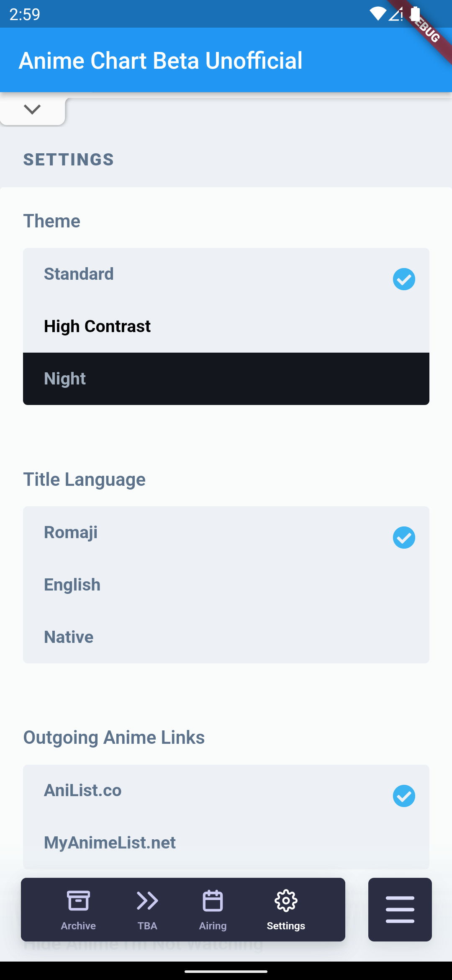
Task: Open the Archive tab icon
Action: 78,900
